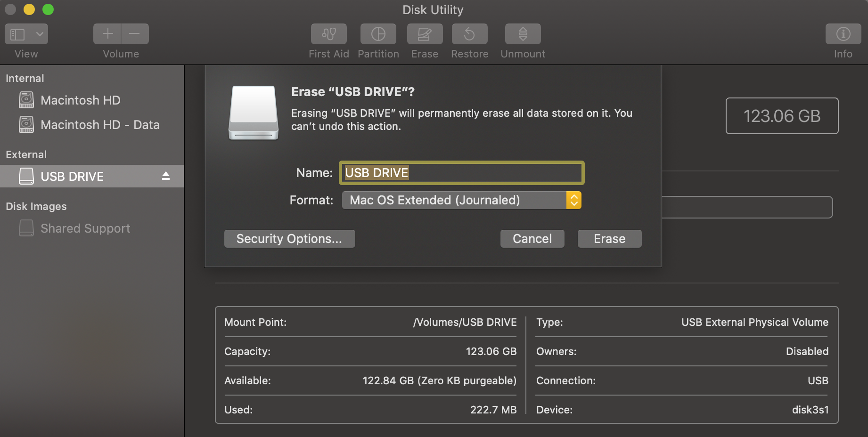The image size is (868, 437).
Task: Select Macintosh HD in the sidebar
Action: (x=81, y=100)
